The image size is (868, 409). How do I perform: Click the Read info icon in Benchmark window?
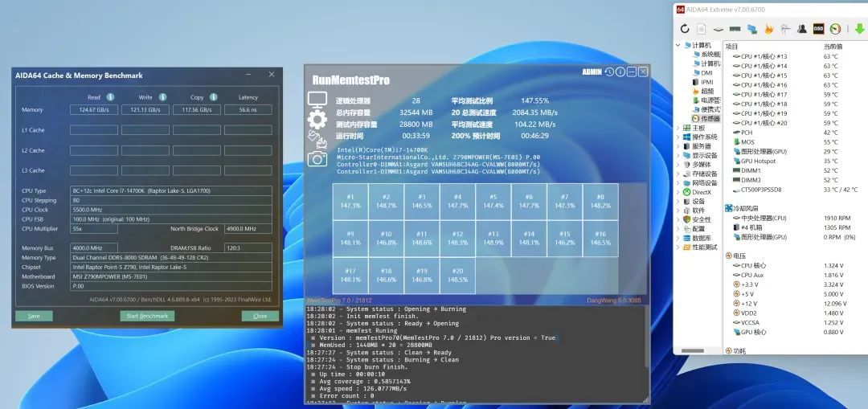[x=110, y=97]
